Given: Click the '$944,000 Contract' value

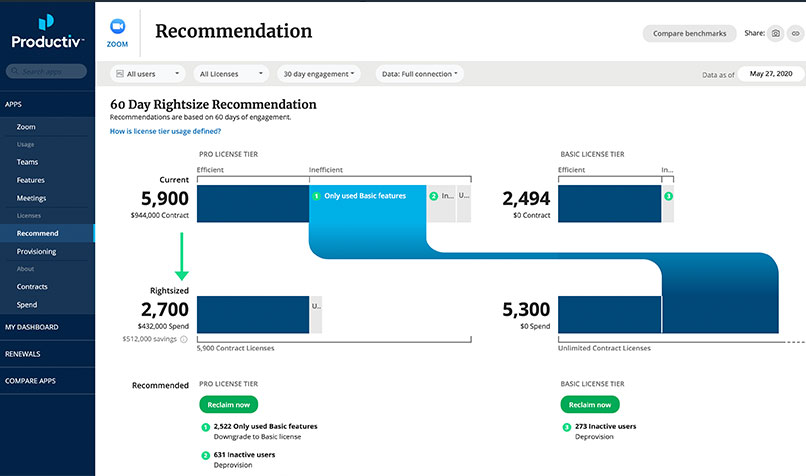Looking at the screenshot, I should tap(160, 215).
